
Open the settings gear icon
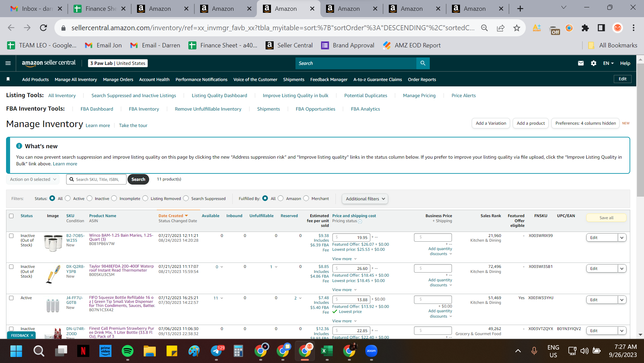593,63
